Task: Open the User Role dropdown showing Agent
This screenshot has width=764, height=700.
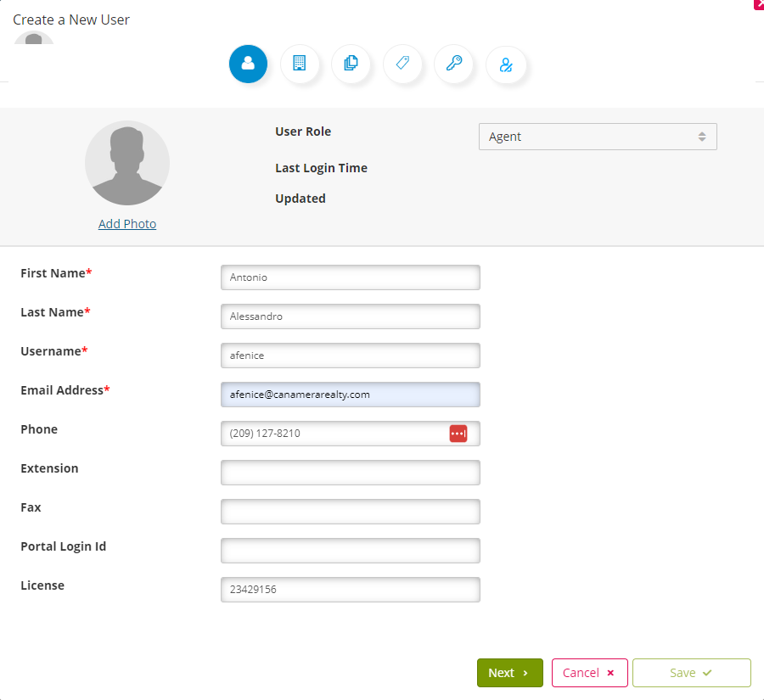Action: [x=598, y=136]
